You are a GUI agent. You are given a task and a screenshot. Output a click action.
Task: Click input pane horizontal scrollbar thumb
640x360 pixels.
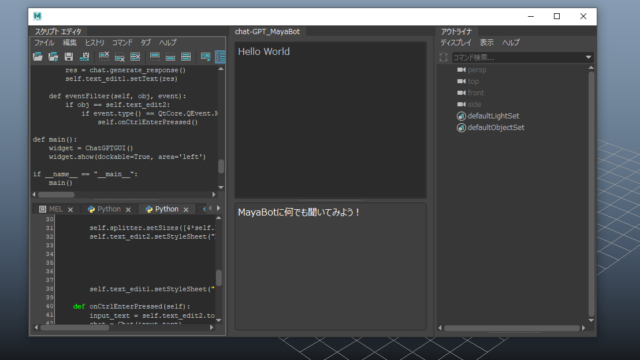click(x=75, y=327)
